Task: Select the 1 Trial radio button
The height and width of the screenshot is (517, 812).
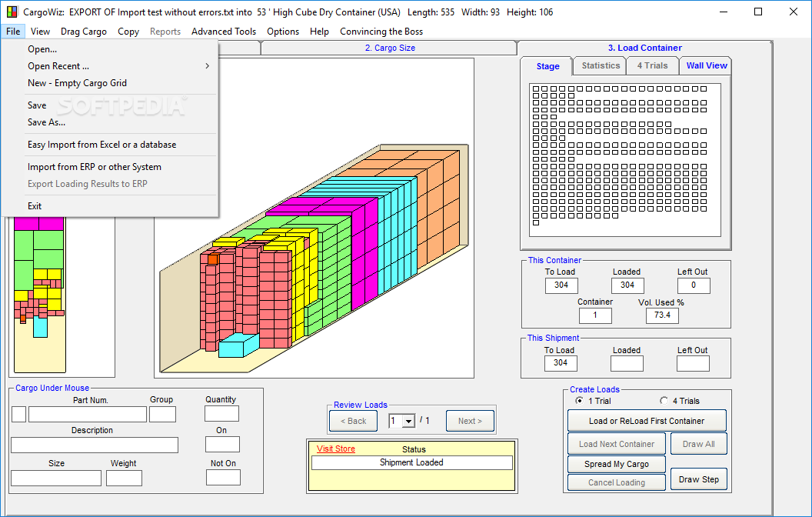Action: pyautogui.click(x=579, y=400)
